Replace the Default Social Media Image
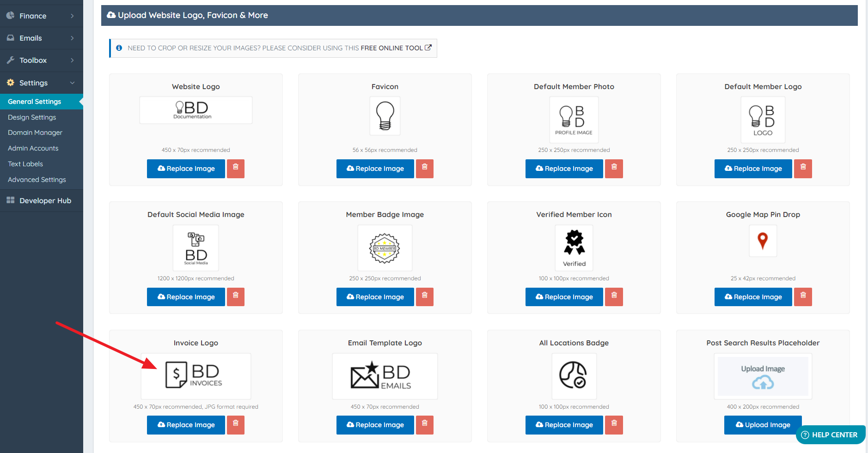Viewport: 868px width, 453px height. [x=186, y=297]
